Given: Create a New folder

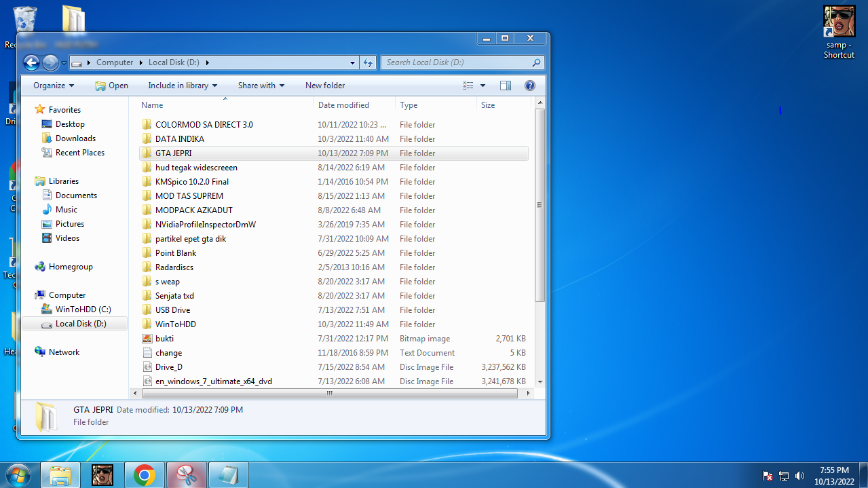Looking at the screenshot, I should [325, 86].
